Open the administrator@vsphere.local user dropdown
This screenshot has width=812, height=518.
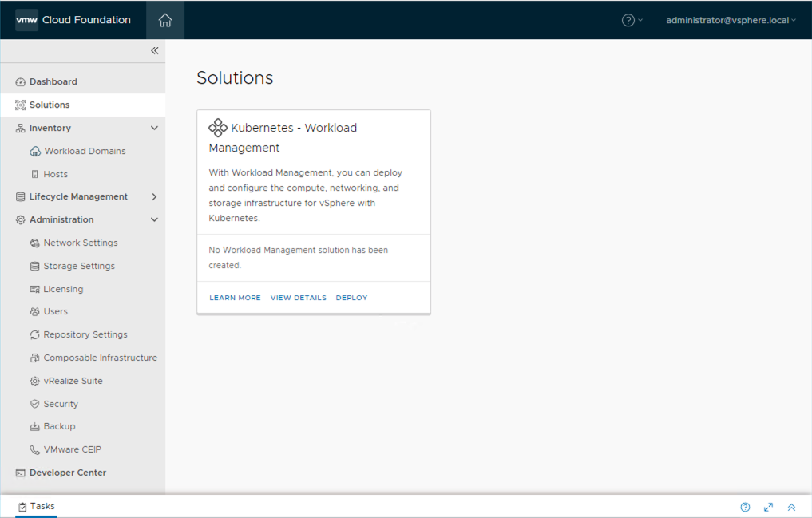click(x=731, y=21)
